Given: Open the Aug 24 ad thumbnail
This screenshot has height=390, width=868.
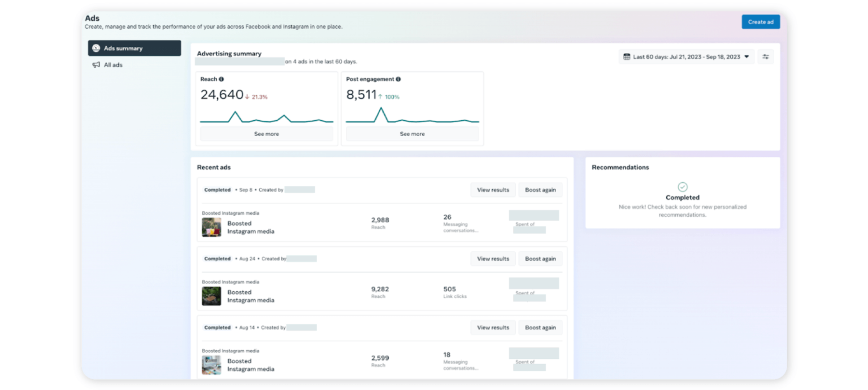Looking at the screenshot, I should click(x=211, y=296).
